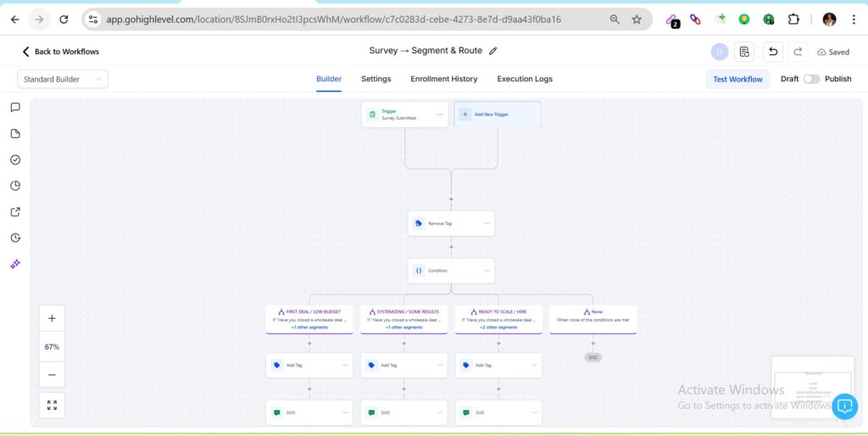Open Remove Tag node options menu
This screenshot has height=436, width=868.
point(487,223)
